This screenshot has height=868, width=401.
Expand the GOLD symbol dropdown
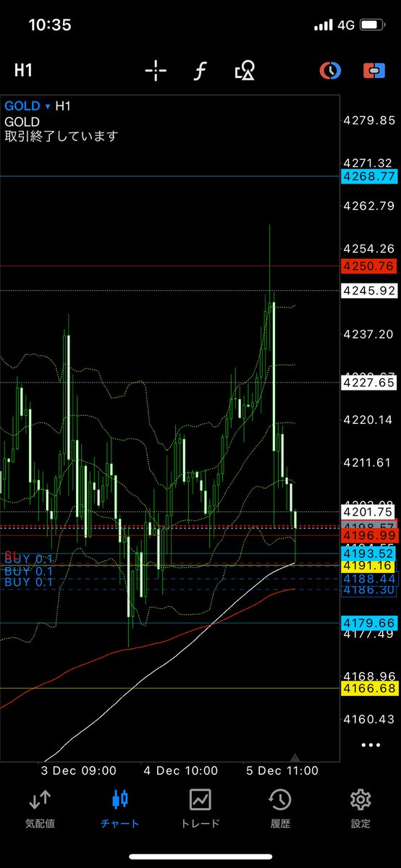coord(28,106)
